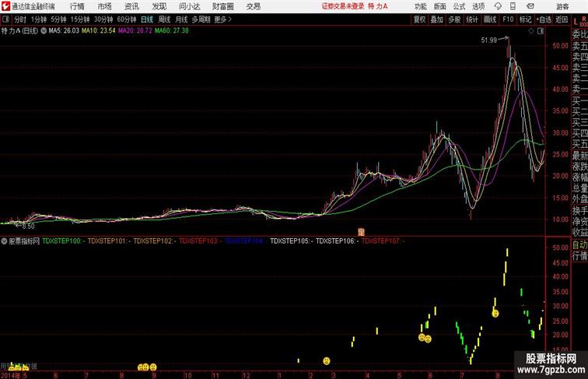588x379 pixels.
Task: Click the 51.99 high price label
Action: tap(489, 40)
